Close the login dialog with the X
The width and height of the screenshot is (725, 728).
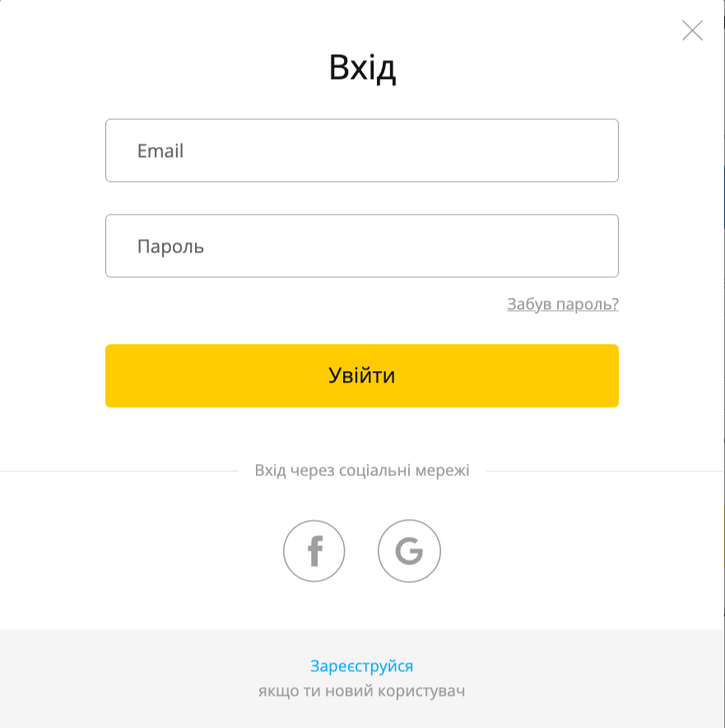(x=692, y=31)
